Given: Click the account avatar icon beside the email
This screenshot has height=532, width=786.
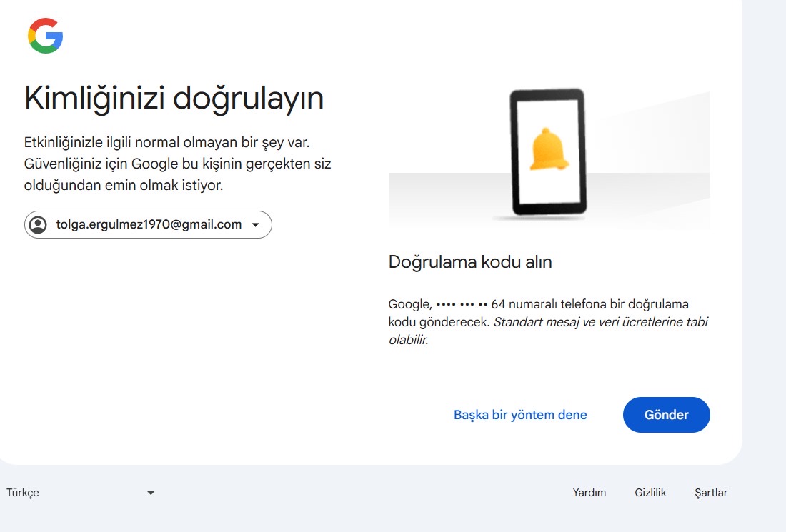Looking at the screenshot, I should point(38,224).
